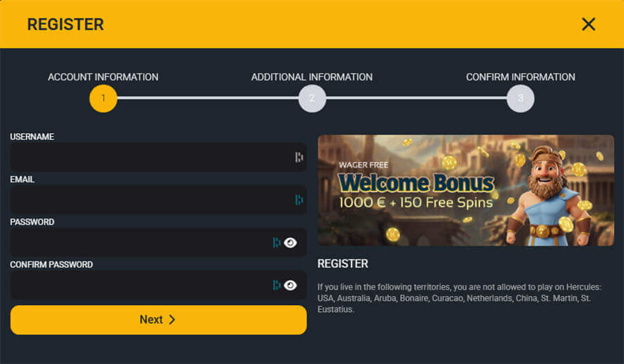The image size is (624, 364).
Task: Focus the Confirm Password input field
Action: (158, 285)
